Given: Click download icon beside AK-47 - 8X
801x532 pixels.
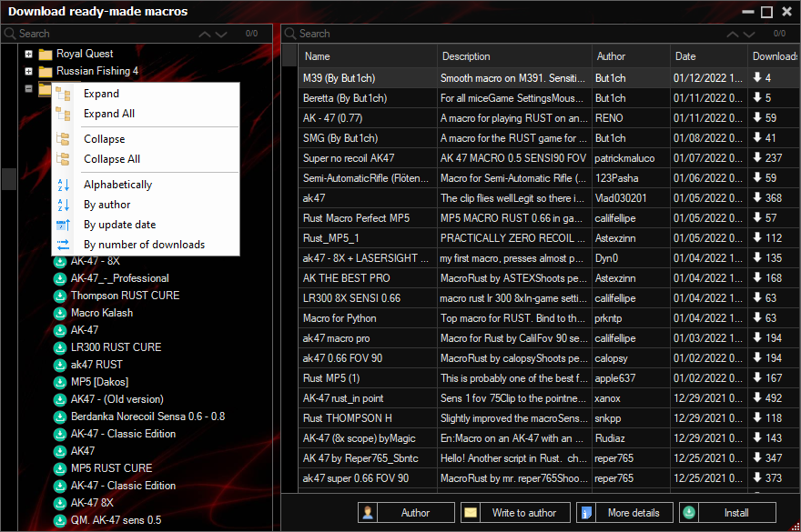Looking at the screenshot, I should pyautogui.click(x=60, y=261).
